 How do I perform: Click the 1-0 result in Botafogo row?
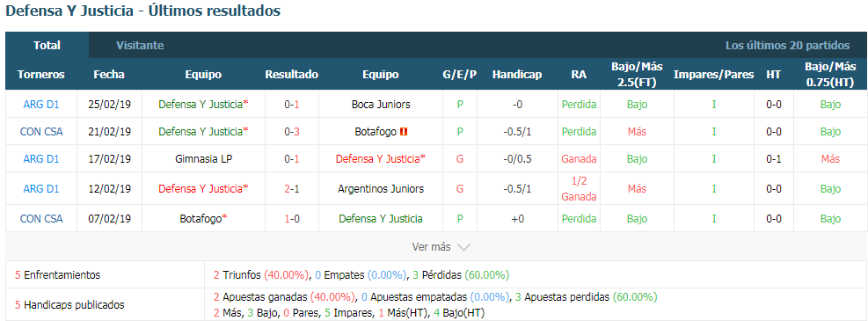pyautogui.click(x=292, y=219)
